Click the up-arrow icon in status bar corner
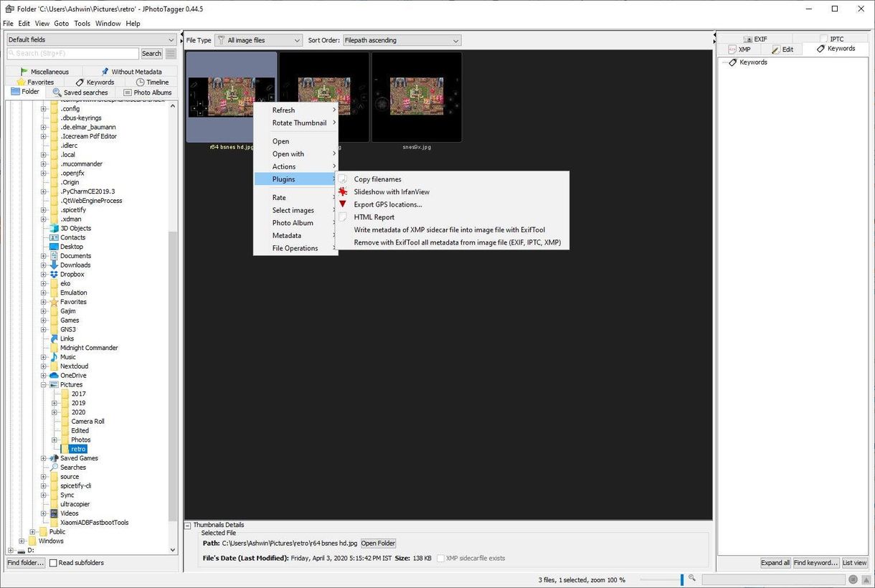Screen dimensions: 875x588 [x=866, y=579]
